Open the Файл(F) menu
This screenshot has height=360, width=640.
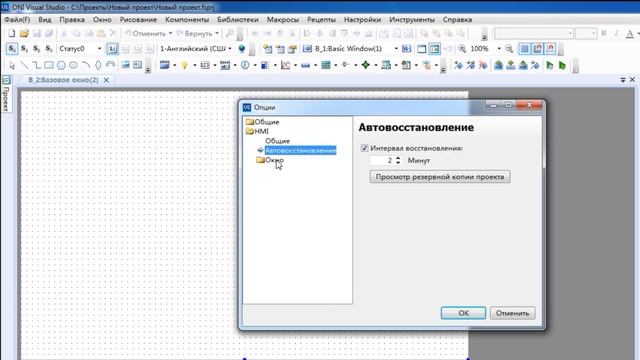click(x=17, y=20)
